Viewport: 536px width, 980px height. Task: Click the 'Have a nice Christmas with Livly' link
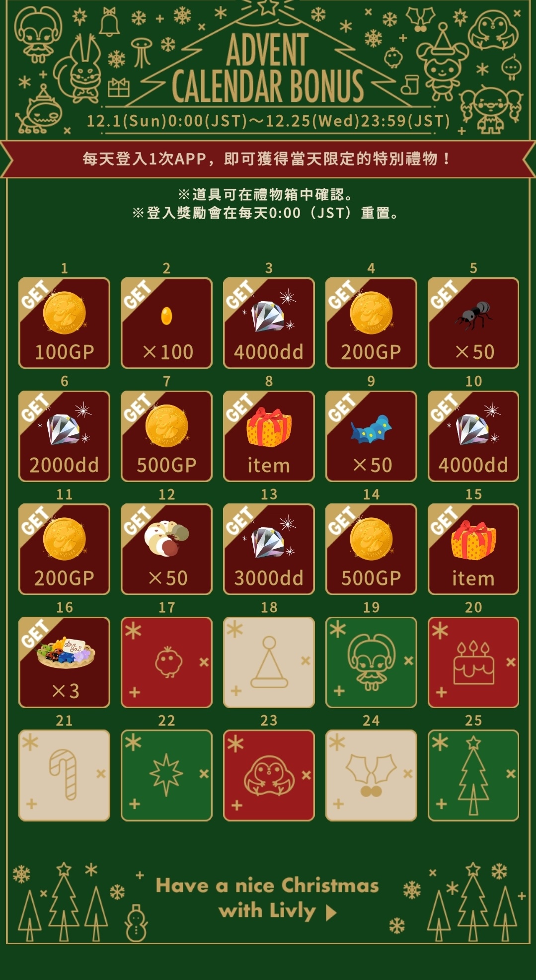[267, 898]
